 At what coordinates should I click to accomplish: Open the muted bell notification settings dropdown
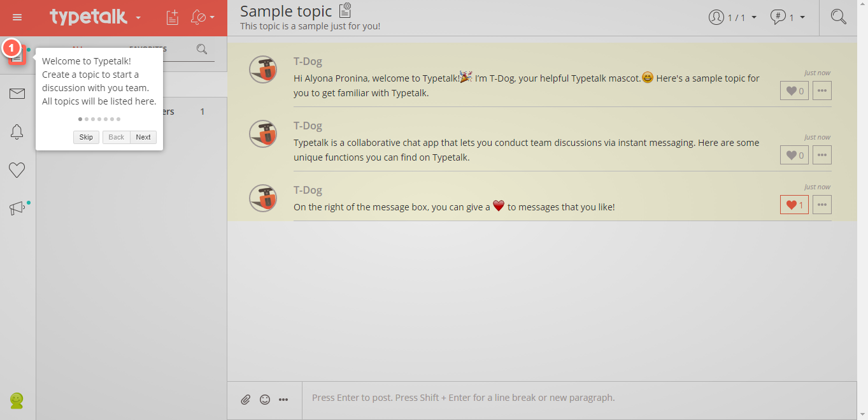(x=203, y=18)
